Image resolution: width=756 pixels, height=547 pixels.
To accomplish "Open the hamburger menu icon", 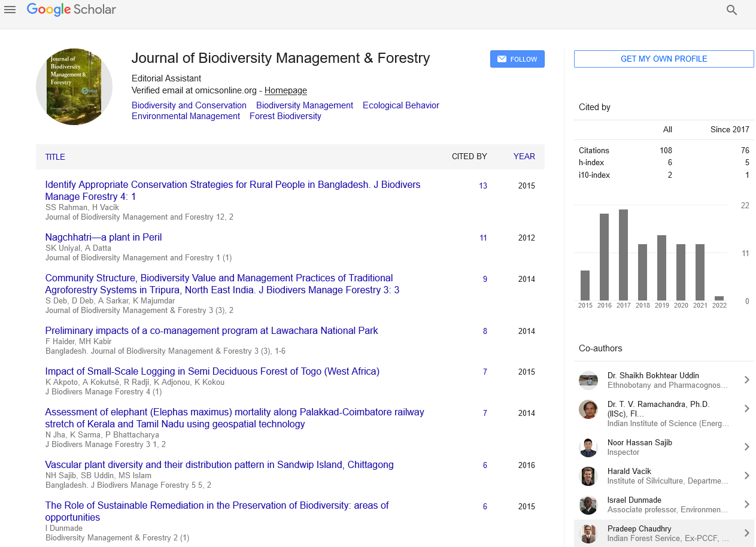I will pos(10,10).
